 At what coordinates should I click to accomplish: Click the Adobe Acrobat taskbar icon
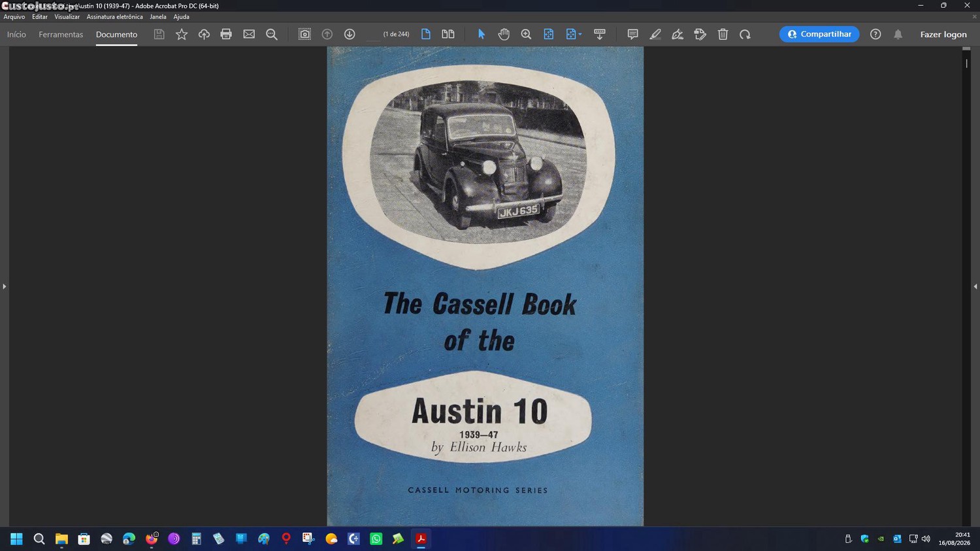pyautogui.click(x=421, y=539)
